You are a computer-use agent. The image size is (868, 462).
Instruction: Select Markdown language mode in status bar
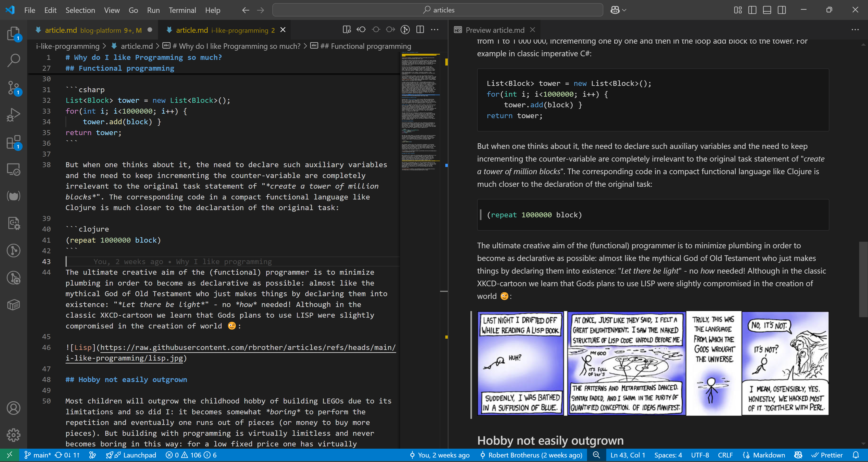769,455
